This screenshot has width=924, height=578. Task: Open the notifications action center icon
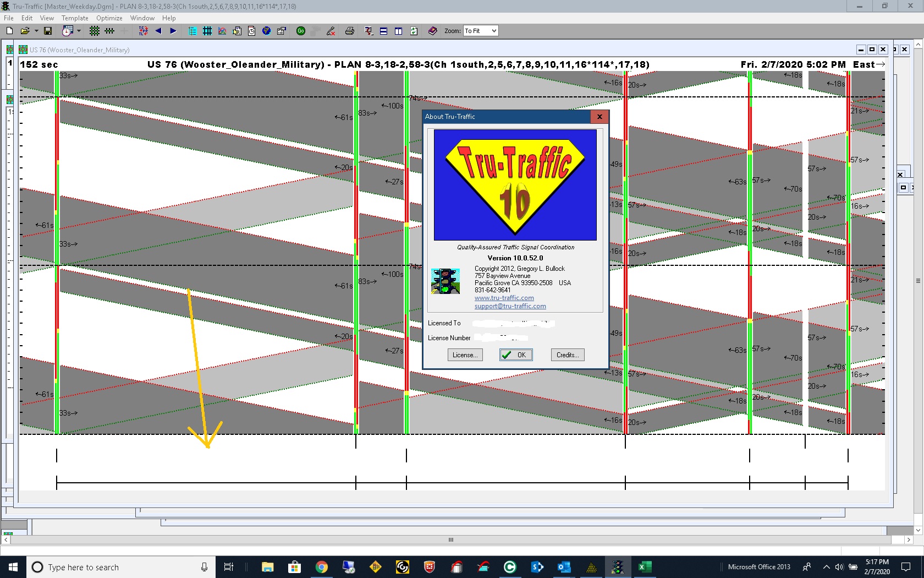906,567
